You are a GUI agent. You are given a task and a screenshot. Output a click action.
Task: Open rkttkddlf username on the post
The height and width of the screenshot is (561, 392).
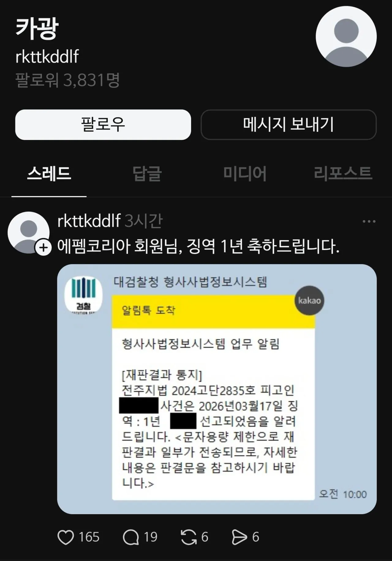(89, 221)
